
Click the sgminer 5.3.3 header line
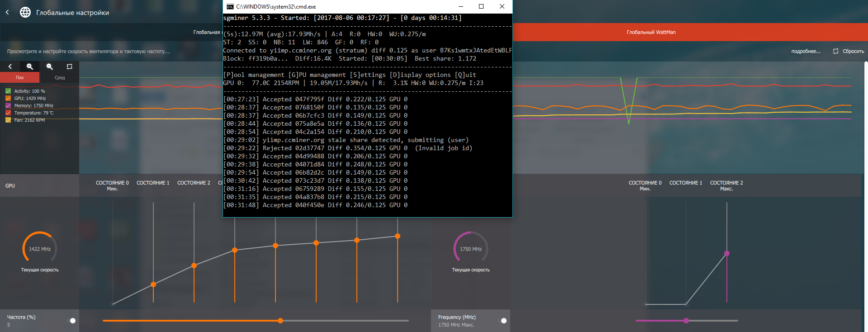342,18
